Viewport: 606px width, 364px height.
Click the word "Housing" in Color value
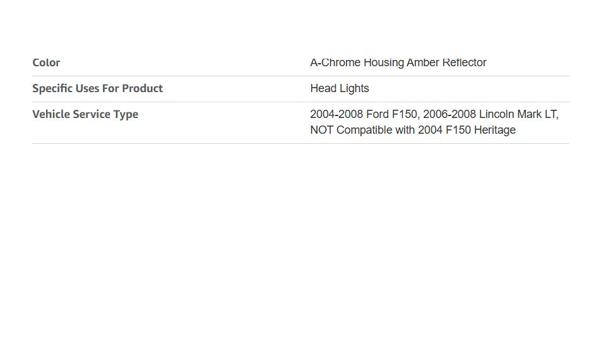[x=383, y=62]
